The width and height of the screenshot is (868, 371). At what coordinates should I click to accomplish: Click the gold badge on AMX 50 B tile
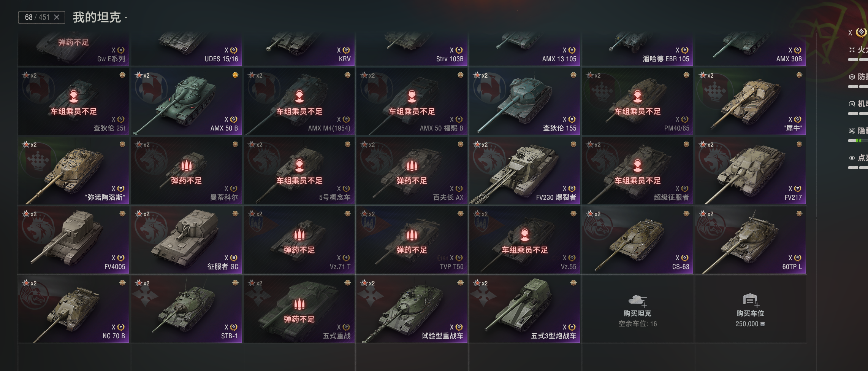235,75
